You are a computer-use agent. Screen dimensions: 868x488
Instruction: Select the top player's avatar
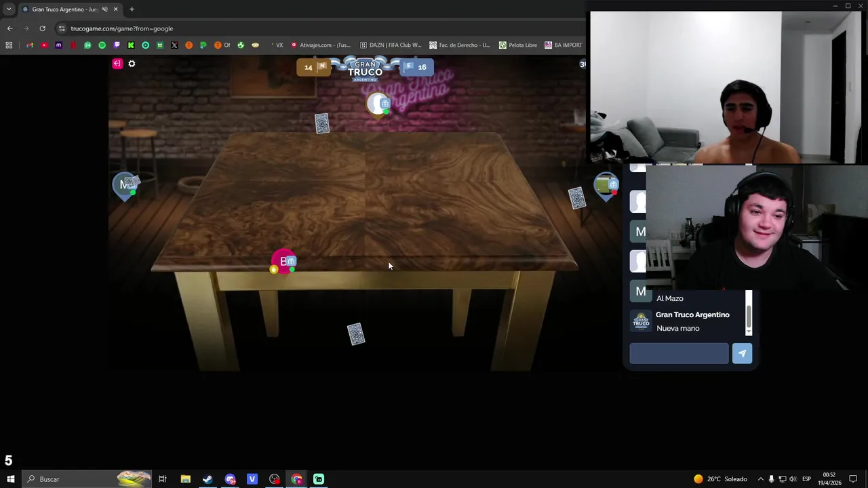[x=378, y=104]
